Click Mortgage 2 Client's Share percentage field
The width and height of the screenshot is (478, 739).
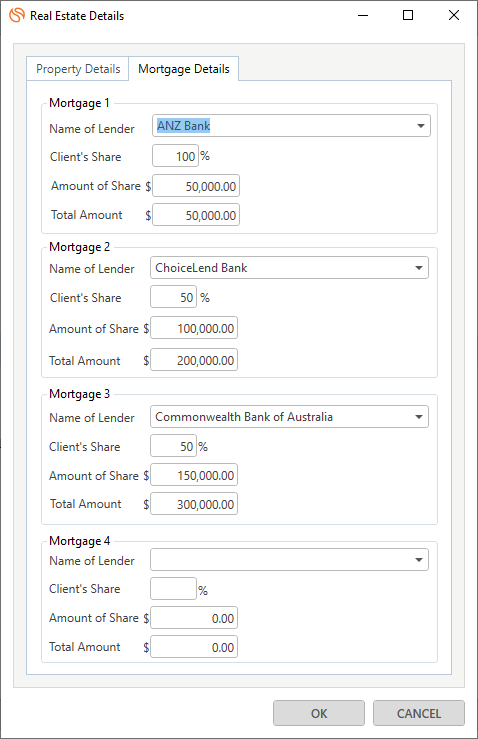pos(173,297)
